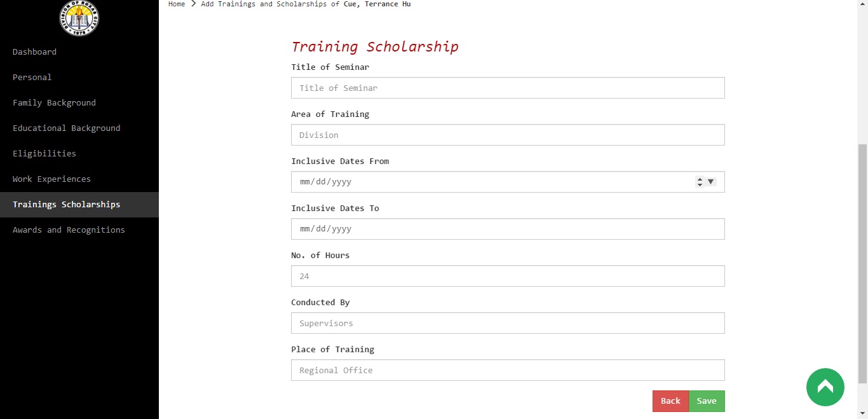Open Awards and Recognitions section
Viewport: 868px width, 419px height.
click(69, 230)
